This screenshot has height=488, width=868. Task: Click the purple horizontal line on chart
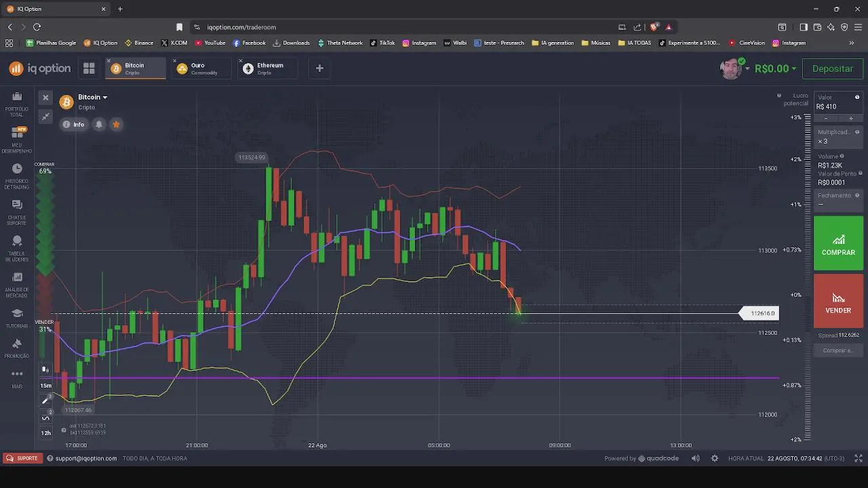(x=415, y=378)
